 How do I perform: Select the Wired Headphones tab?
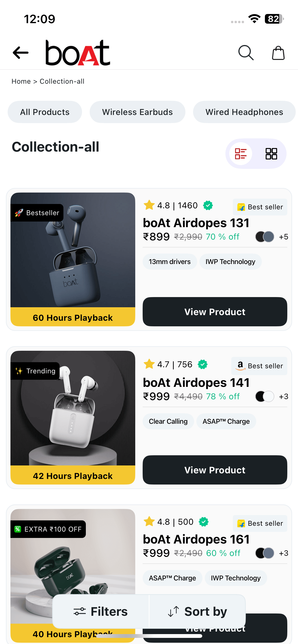244,112
